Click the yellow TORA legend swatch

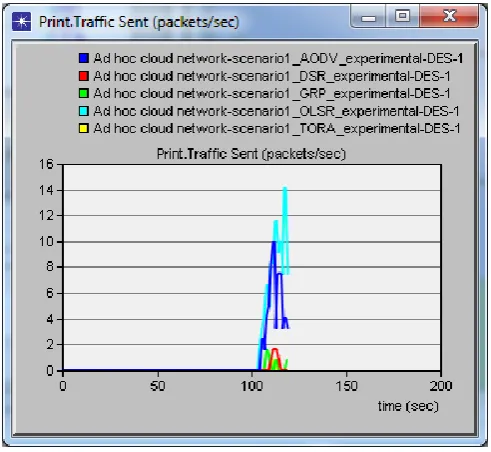click(x=84, y=128)
